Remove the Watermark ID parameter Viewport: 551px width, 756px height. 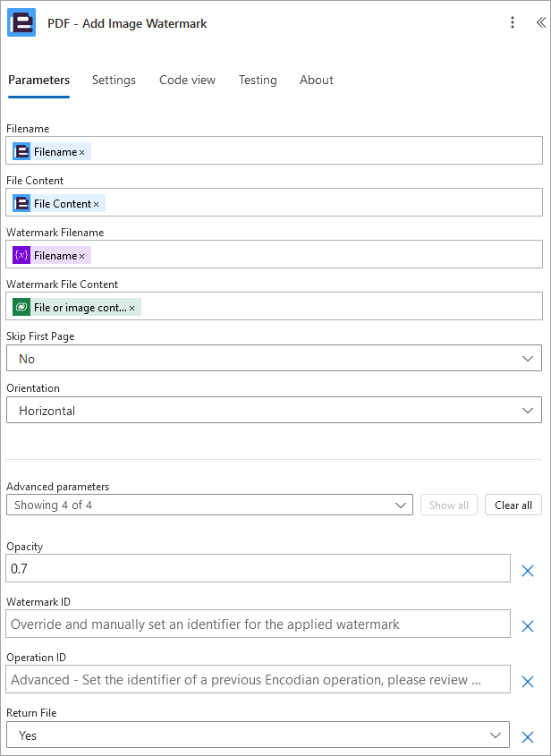click(x=528, y=625)
